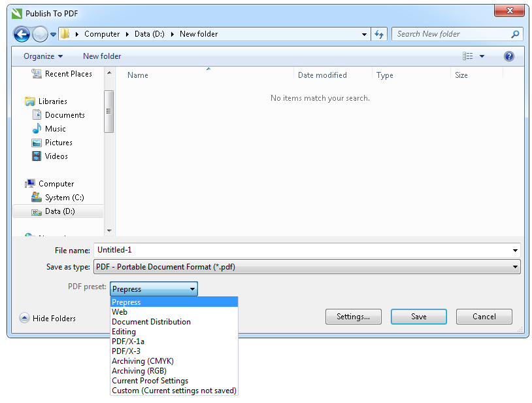
Task: Choose the PDF/X-3 preset
Action: point(174,351)
